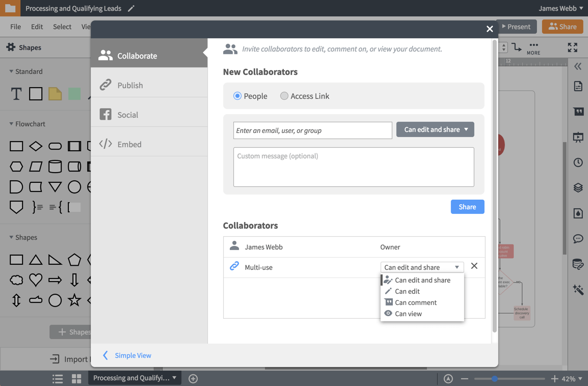Viewport: 588px width, 386px height.
Task: Click the blue Share button
Action: pos(467,207)
